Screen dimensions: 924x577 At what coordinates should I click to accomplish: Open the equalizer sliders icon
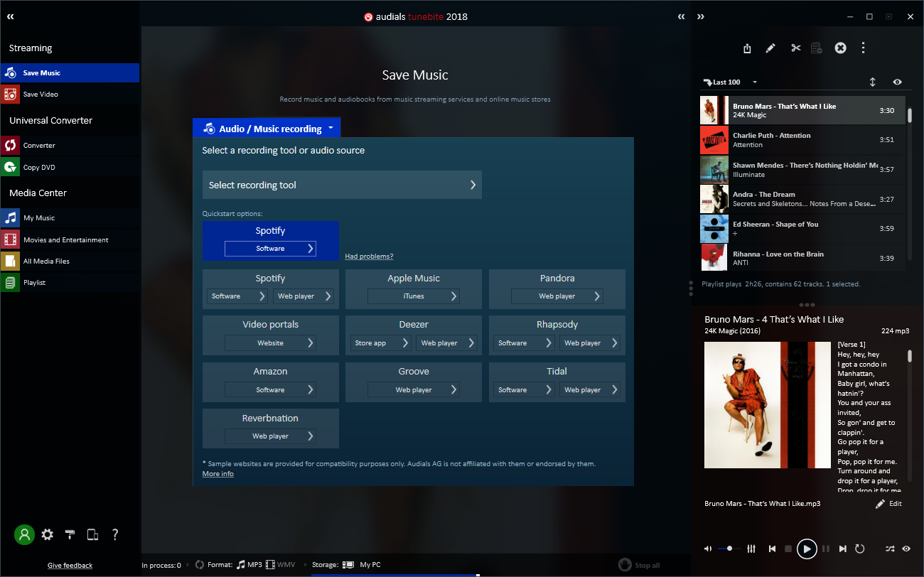(751, 549)
